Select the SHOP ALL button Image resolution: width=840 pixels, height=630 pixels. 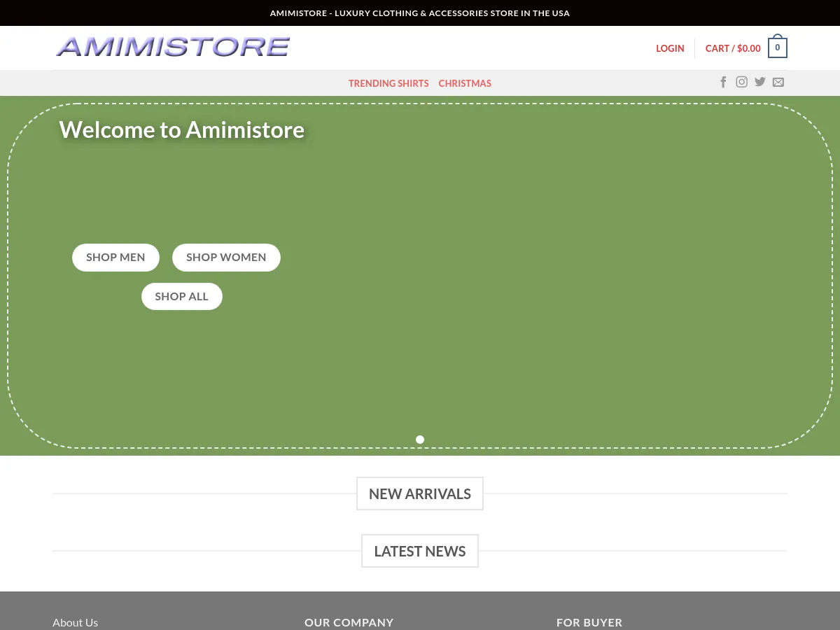181,296
